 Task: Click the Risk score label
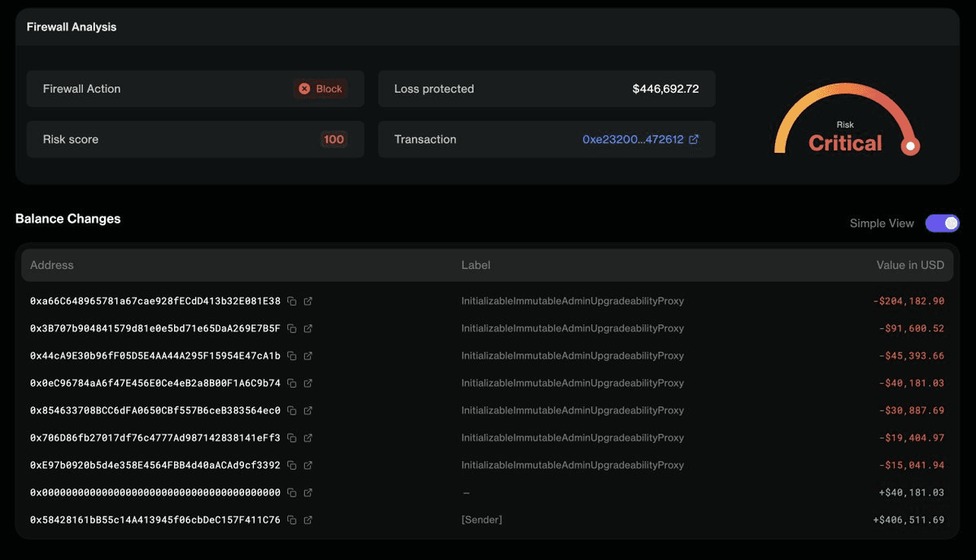pos(71,140)
